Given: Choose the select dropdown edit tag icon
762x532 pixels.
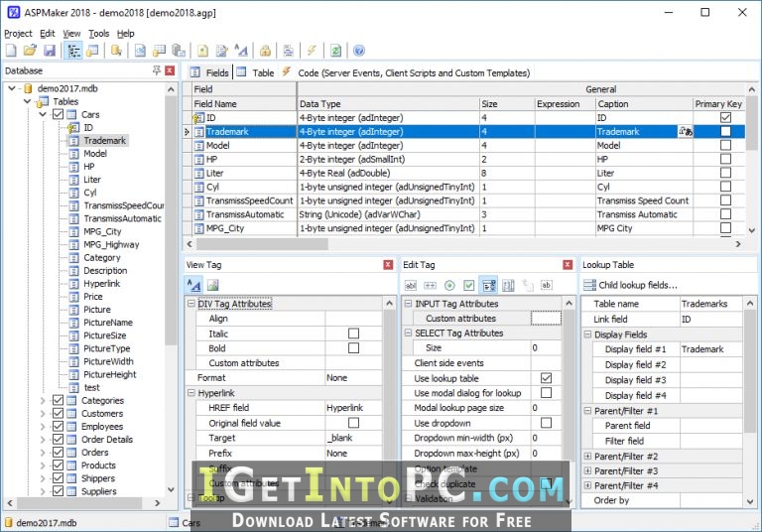Looking at the screenshot, I should pyautogui.click(x=488, y=285).
